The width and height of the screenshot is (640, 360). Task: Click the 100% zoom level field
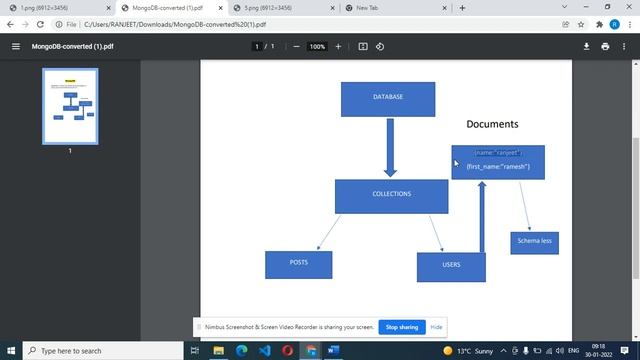point(317,47)
